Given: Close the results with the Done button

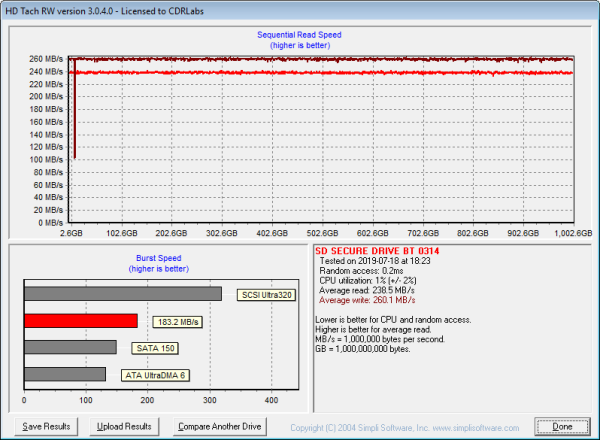Looking at the screenshot, I should tap(563, 426).
